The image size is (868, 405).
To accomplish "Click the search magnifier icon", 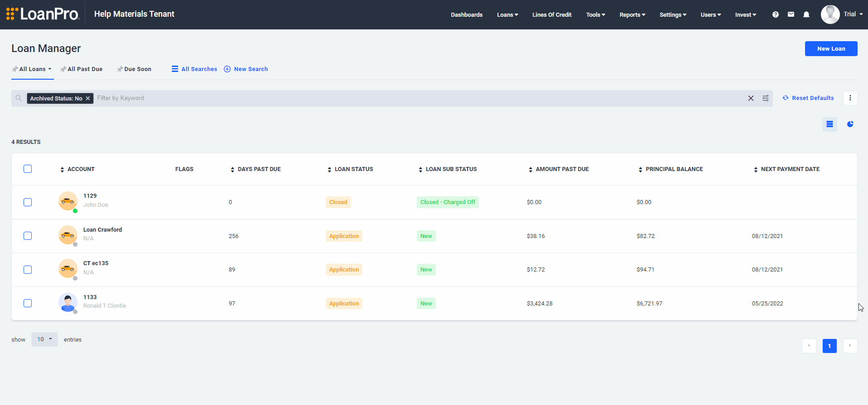I will (19, 98).
